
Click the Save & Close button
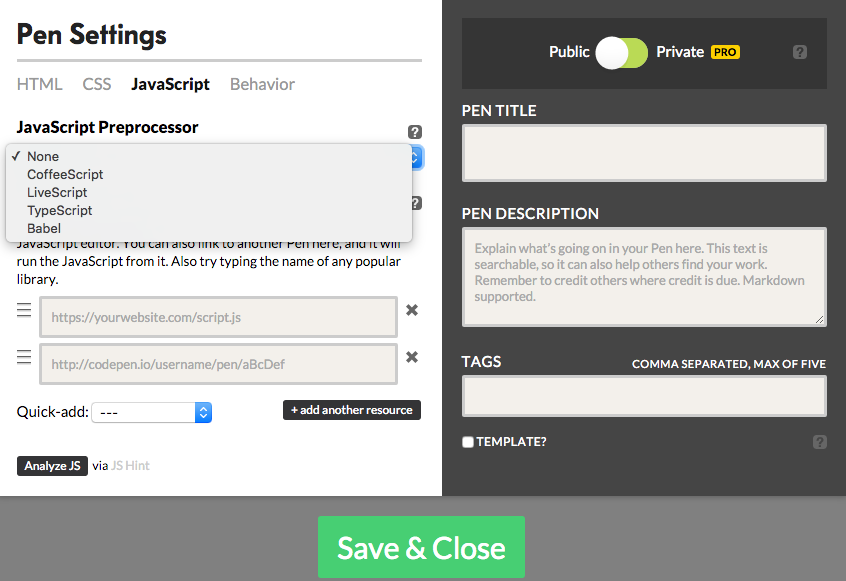click(421, 547)
